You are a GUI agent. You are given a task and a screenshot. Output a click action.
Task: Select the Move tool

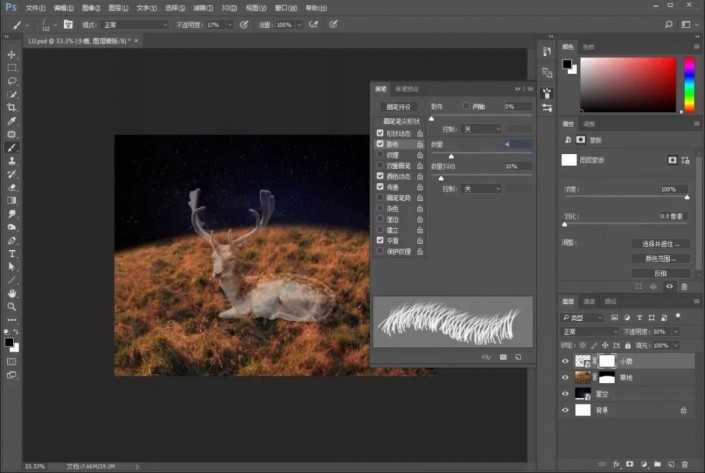pos(12,54)
